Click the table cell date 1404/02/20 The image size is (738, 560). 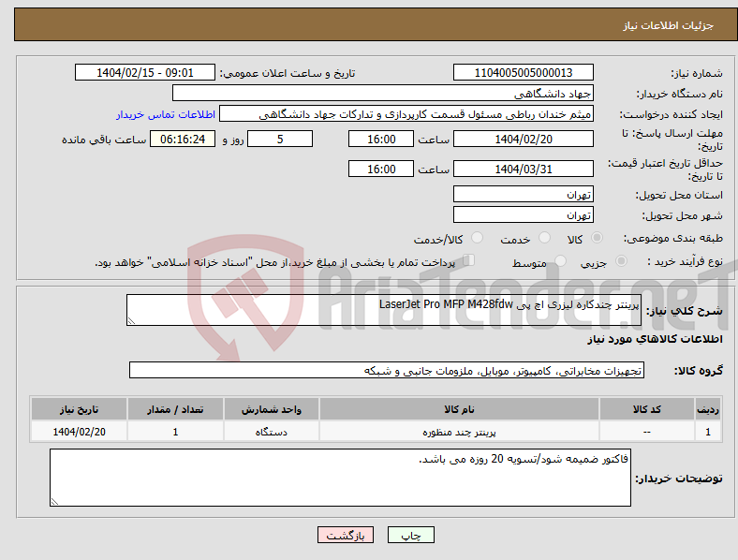79,432
